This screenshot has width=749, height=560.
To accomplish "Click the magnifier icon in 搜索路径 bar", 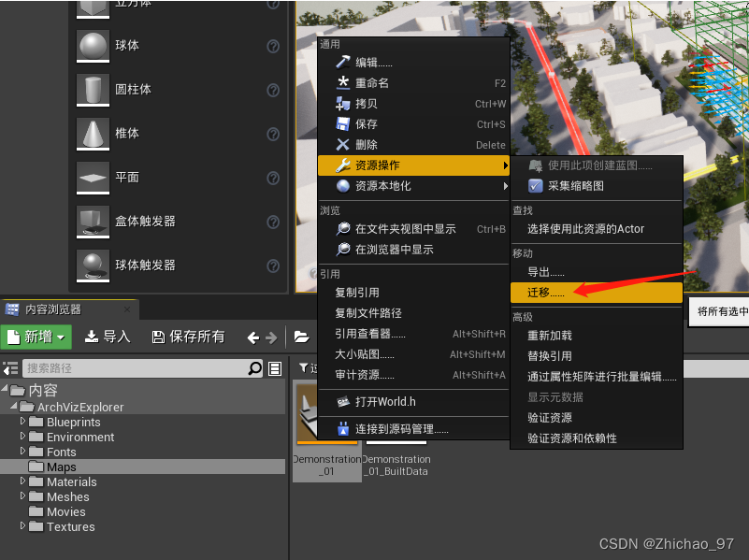I will pos(255,369).
